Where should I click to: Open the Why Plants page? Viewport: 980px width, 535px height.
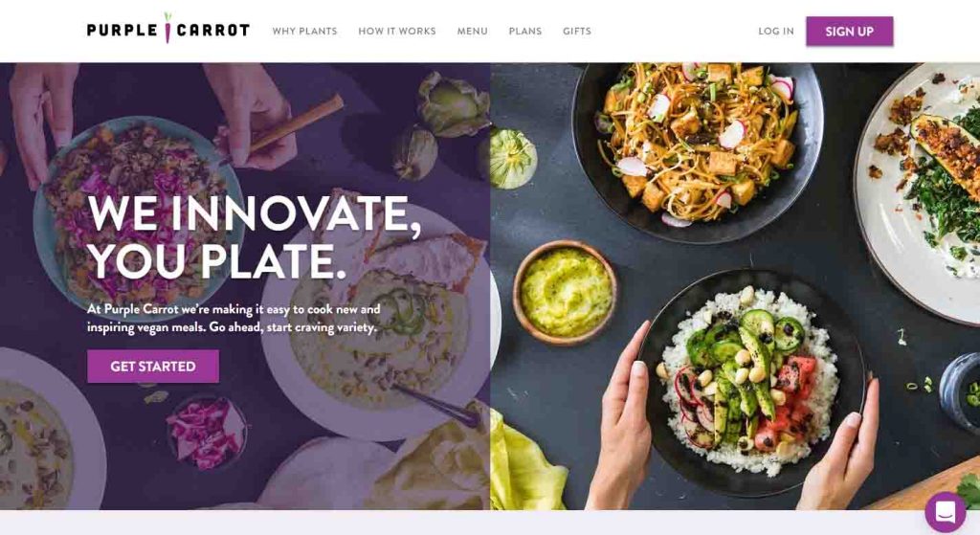pos(304,32)
